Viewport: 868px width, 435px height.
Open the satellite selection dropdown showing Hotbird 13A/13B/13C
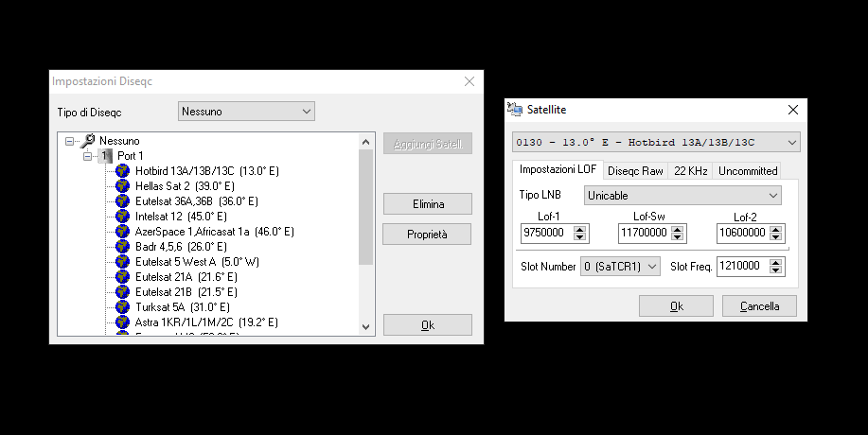pos(656,142)
